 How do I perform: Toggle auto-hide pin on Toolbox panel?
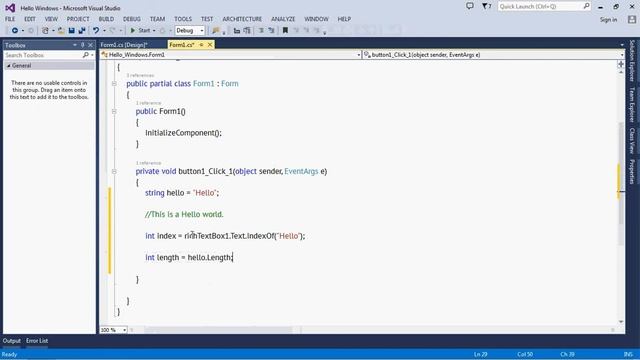(82, 45)
